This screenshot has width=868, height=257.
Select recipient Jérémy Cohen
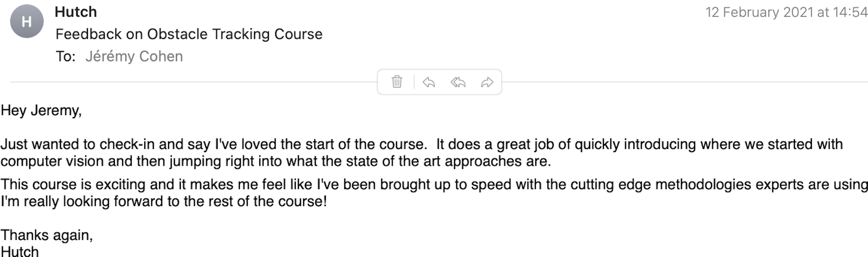pos(134,56)
